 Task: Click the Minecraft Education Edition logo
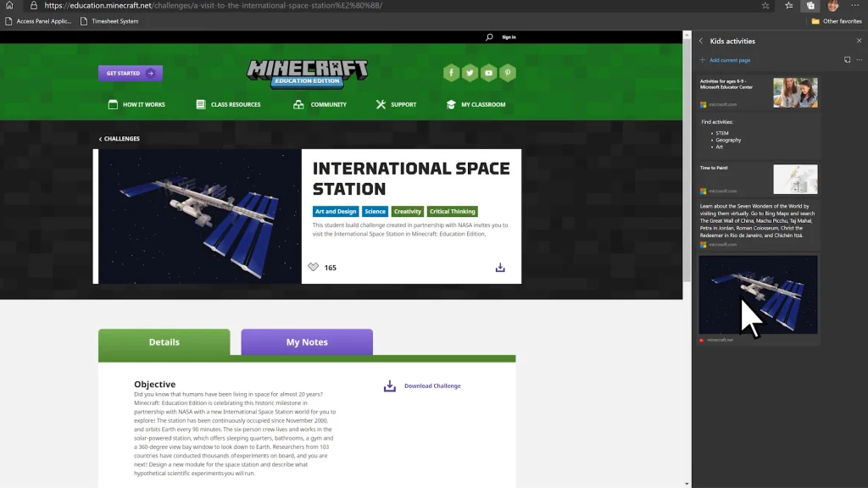[307, 75]
